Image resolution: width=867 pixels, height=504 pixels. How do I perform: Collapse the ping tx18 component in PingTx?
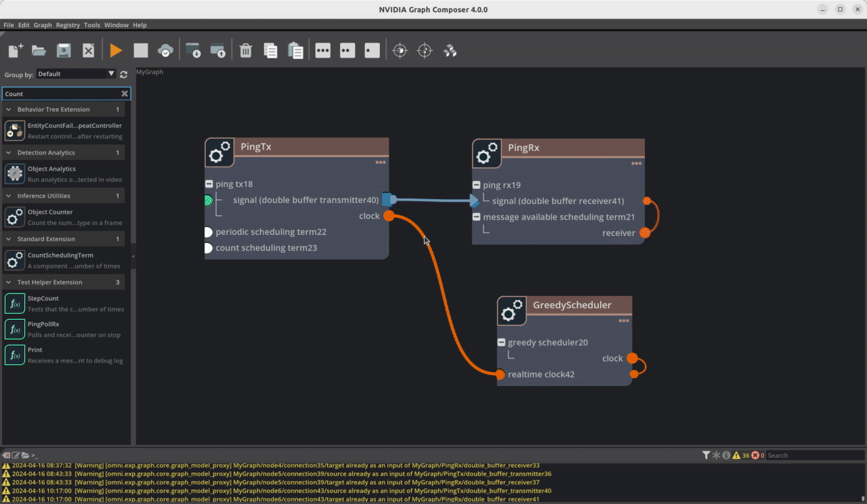(x=210, y=184)
